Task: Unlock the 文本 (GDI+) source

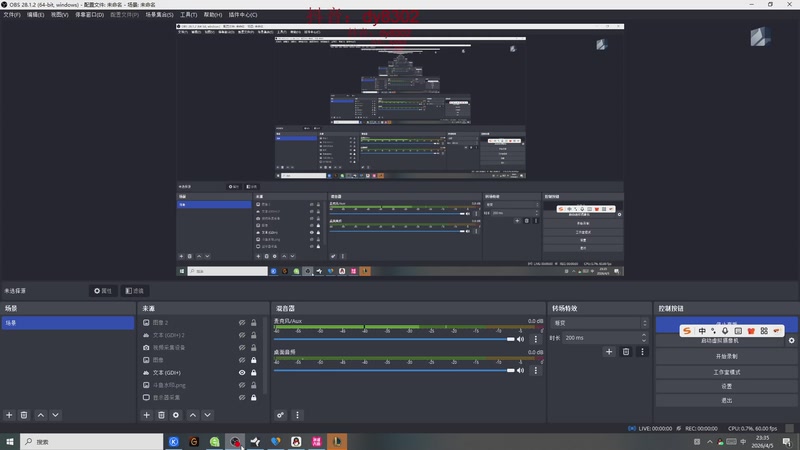Action: 254,373
